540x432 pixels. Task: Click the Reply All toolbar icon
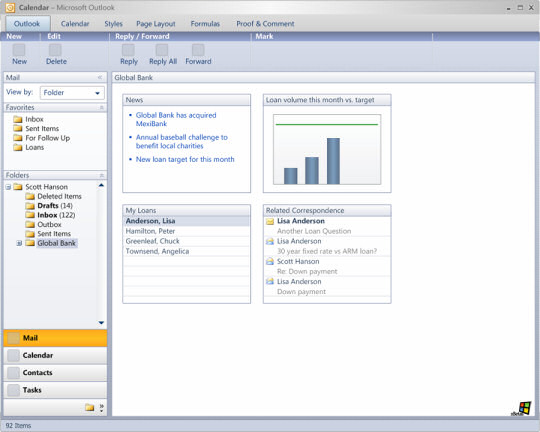[162, 50]
